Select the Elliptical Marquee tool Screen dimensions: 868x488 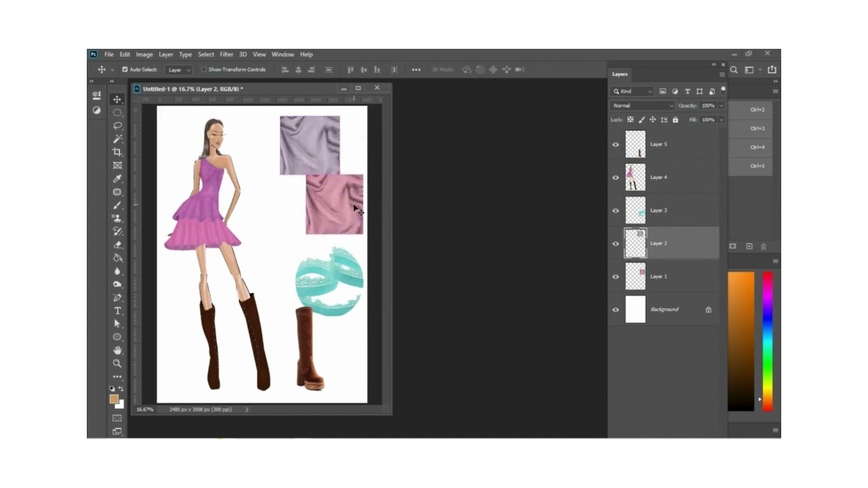pos(117,113)
